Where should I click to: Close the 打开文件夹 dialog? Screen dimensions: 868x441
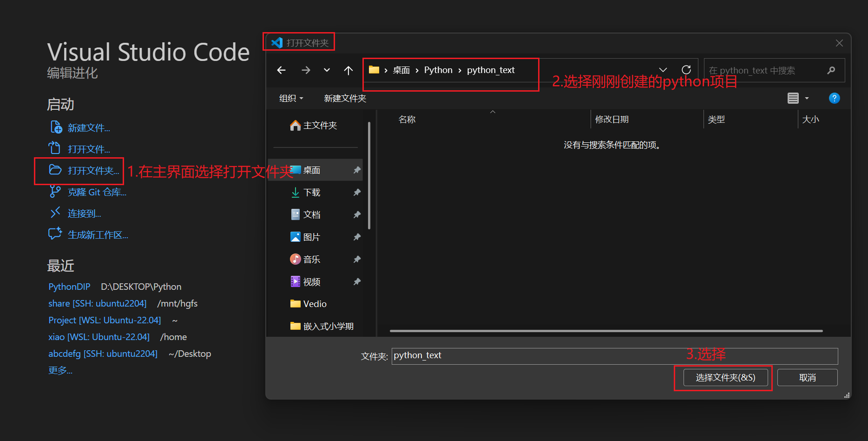[839, 43]
